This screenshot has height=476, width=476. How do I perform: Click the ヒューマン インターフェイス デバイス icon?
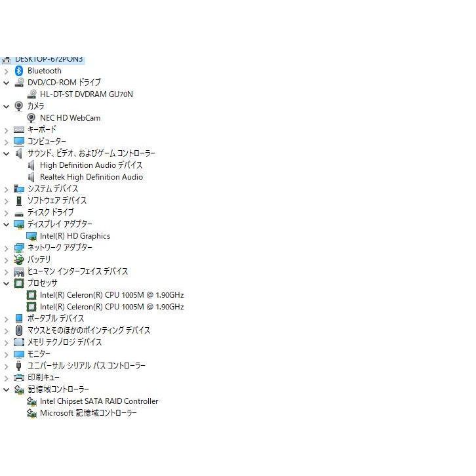coord(19,271)
